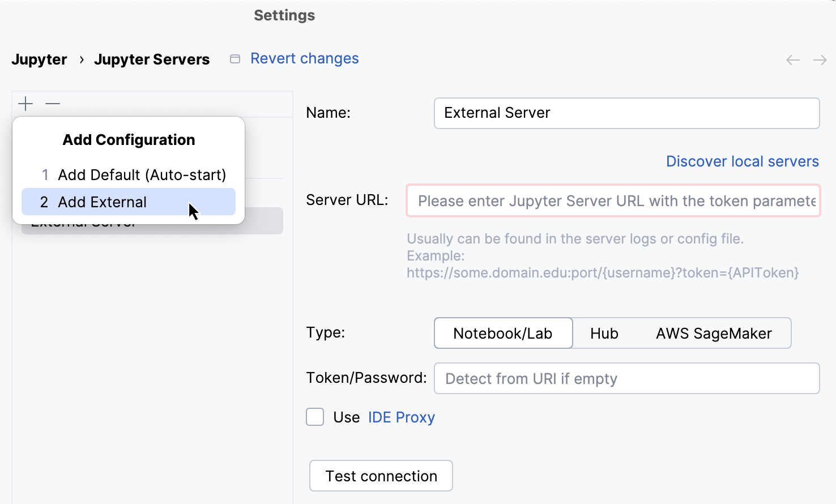Open the Discover local servers link
This screenshot has height=504, width=836.
(x=742, y=161)
